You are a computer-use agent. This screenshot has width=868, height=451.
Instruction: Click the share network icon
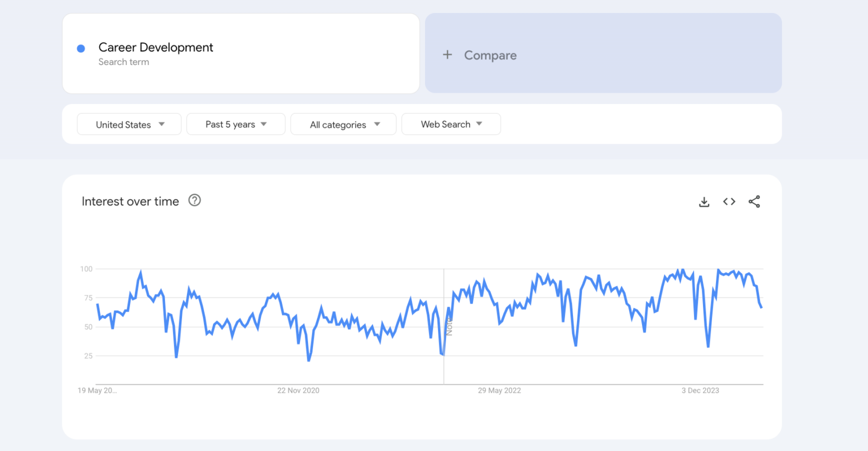[x=754, y=201]
